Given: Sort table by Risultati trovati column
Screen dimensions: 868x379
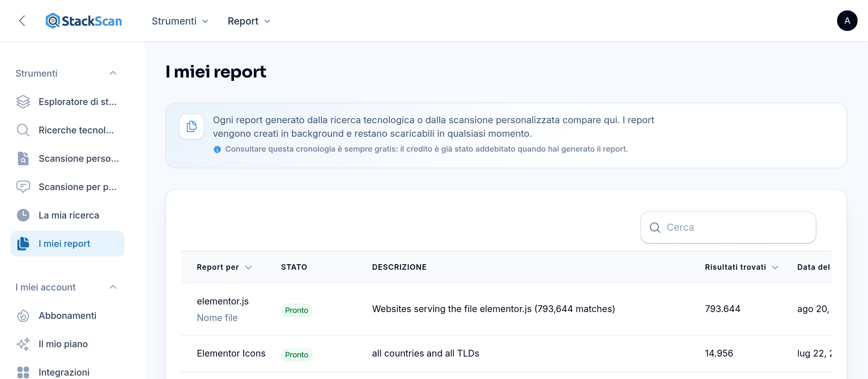Looking at the screenshot, I should pos(742,267).
